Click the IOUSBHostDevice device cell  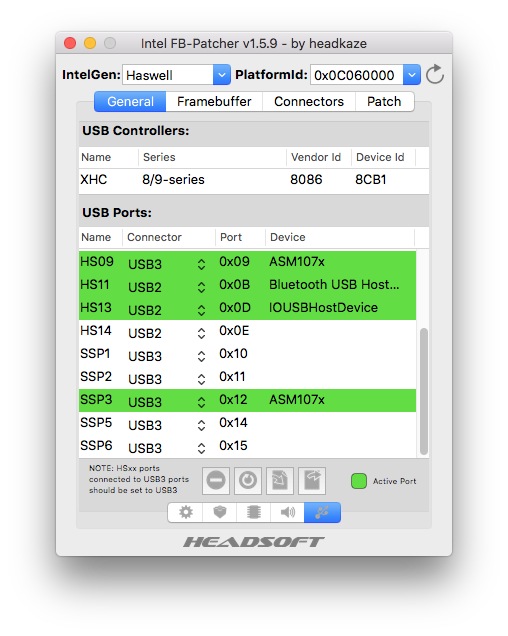click(323, 308)
